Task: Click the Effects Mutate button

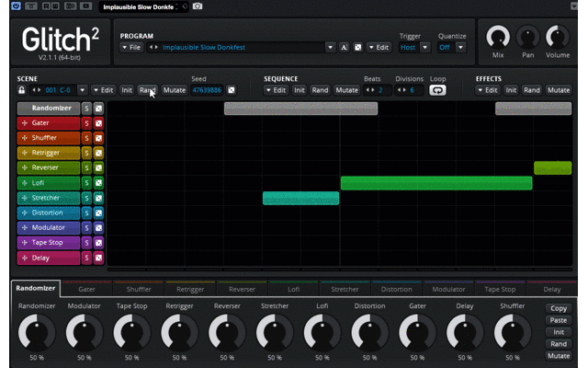Action: [559, 90]
